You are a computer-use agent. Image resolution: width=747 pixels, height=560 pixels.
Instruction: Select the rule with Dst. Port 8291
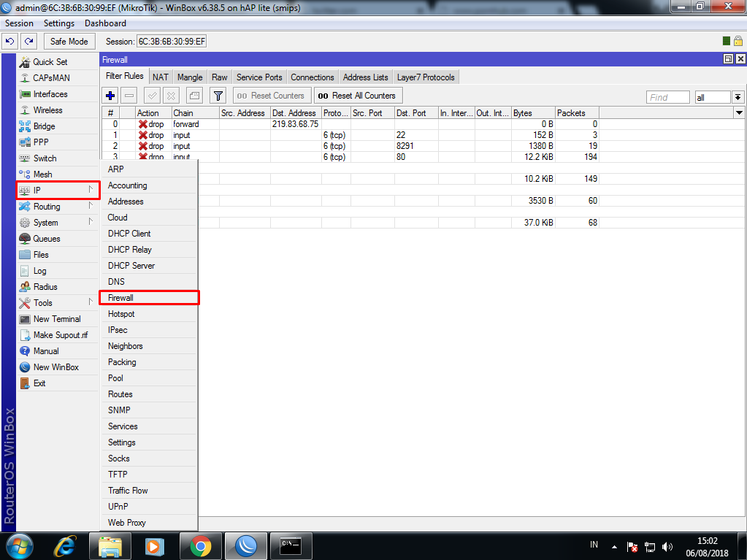point(350,146)
